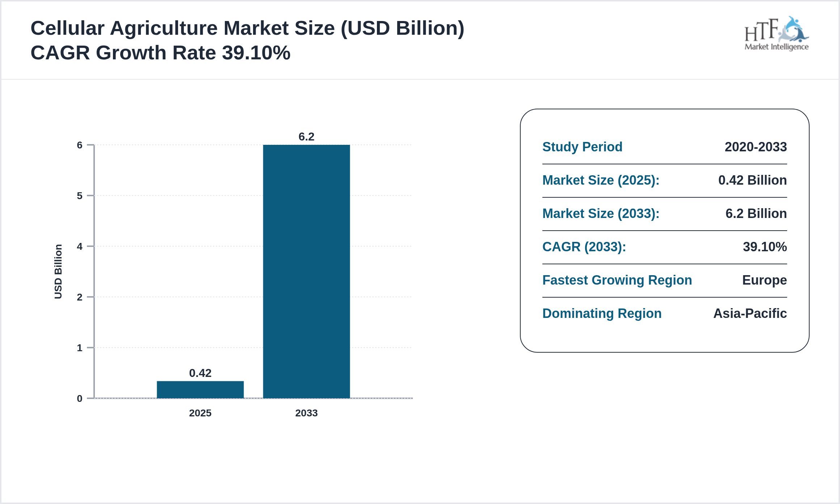The width and height of the screenshot is (840, 504).
Task: Click the '2020-2033' value
Action: point(756,147)
